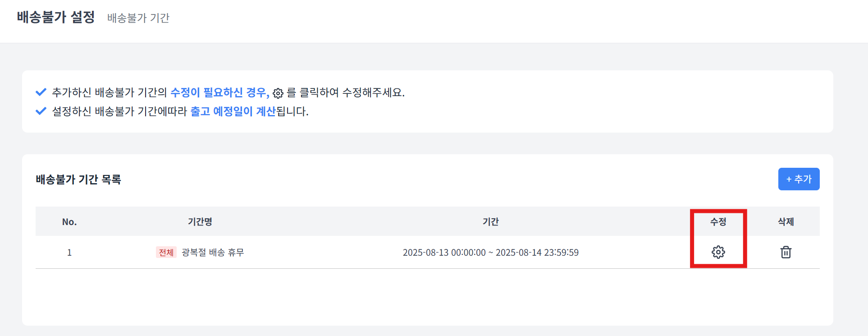Select the 광복절 배송 휴무 period name
This screenshot has height=336, width=868.
[213, 253]
